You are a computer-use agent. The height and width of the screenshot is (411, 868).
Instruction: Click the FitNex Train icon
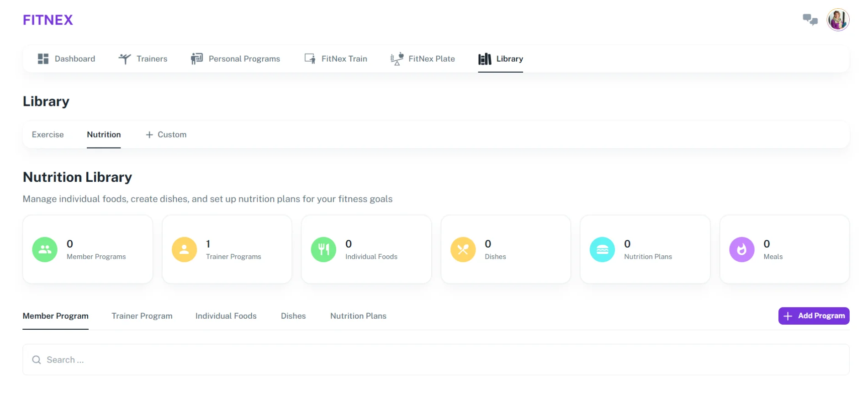(x=310, y=59)
